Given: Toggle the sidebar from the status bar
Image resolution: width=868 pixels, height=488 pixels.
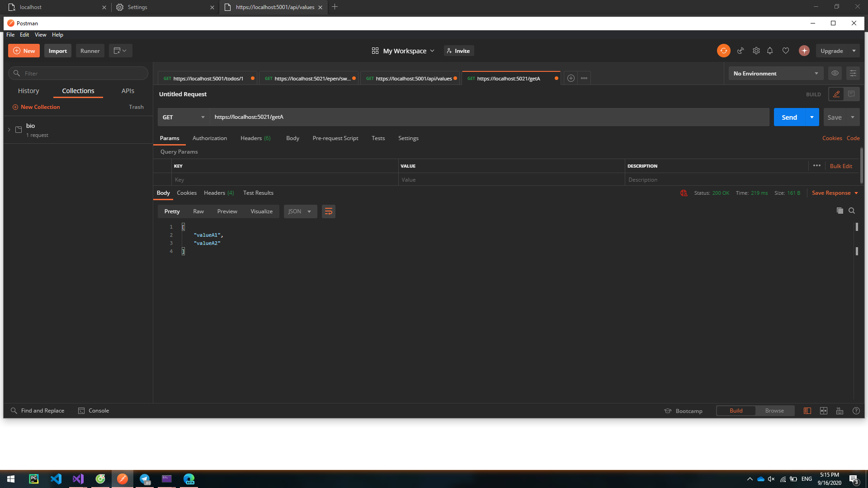Looking at the screenshot, I should point(807,411).
